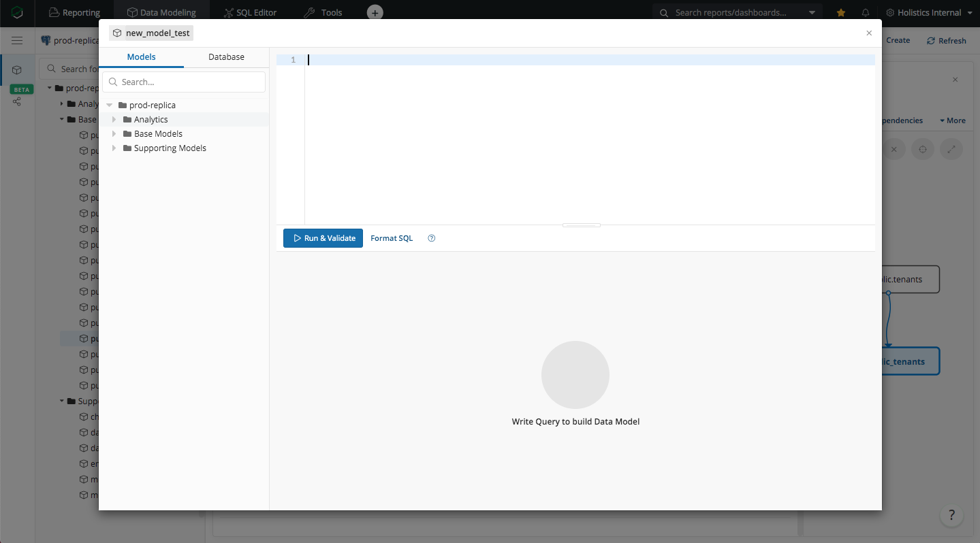This screenshot has width=980, height=543.
Task: Expand the Analytics folder
Action: click(114, 120)
